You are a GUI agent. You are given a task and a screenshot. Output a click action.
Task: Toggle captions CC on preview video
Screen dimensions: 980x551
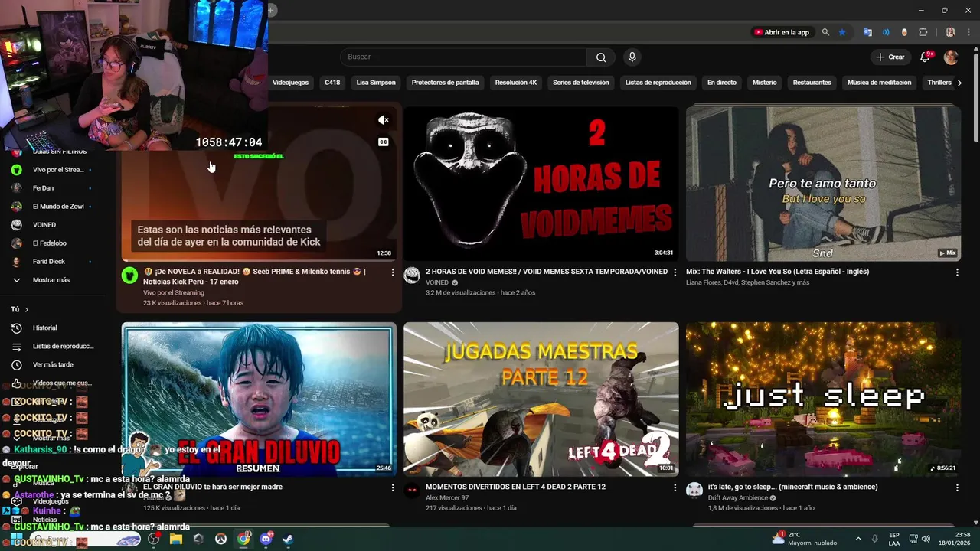tap(384, 142)
